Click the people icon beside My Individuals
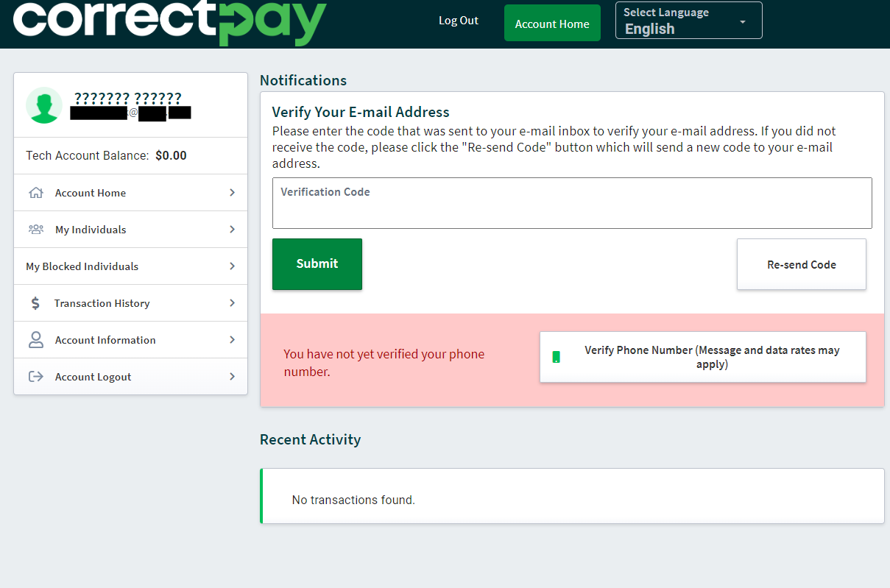Screen dimensions: 890x588 (35, 230)
